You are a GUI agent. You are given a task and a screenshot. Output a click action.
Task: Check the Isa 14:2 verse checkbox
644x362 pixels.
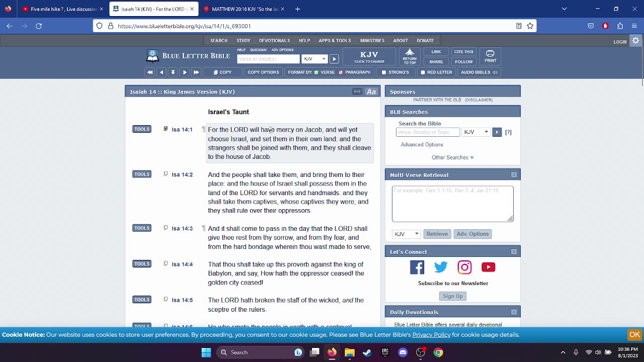[x=166, y=174]
